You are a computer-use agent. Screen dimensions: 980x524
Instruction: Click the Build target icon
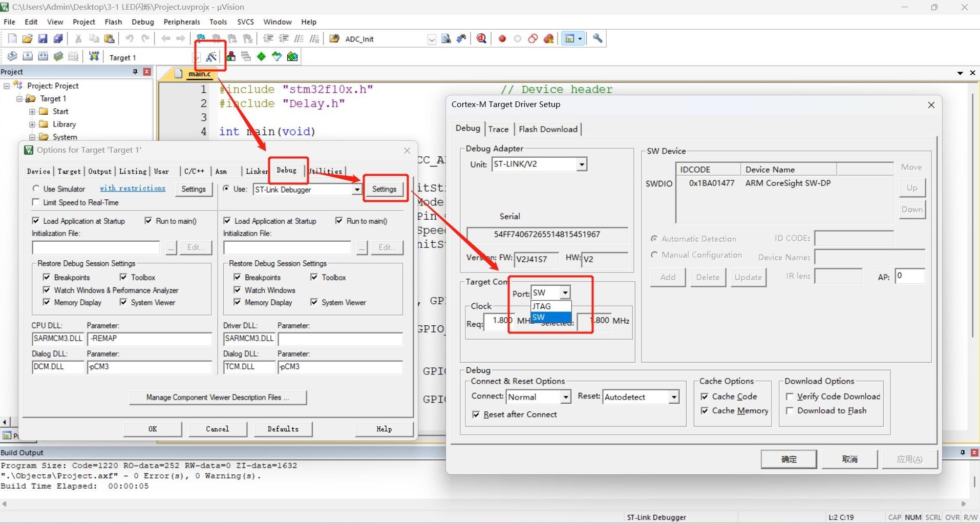[x=28, y=56]
